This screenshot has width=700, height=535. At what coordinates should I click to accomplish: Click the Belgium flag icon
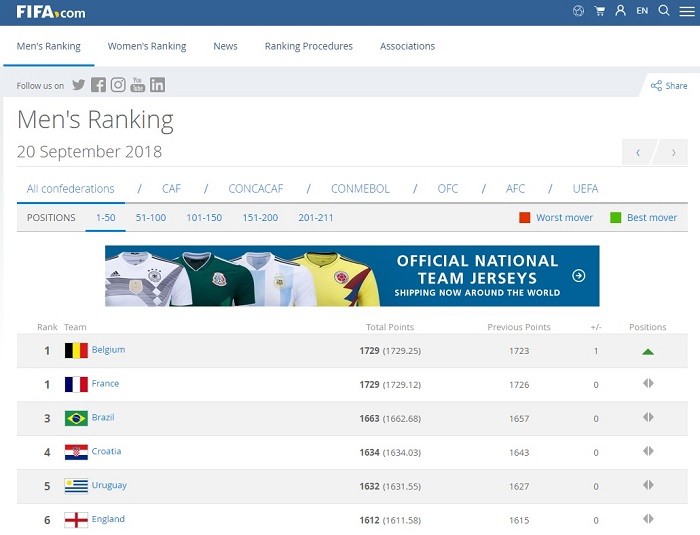pyautogui.click(x=76, y=351)
